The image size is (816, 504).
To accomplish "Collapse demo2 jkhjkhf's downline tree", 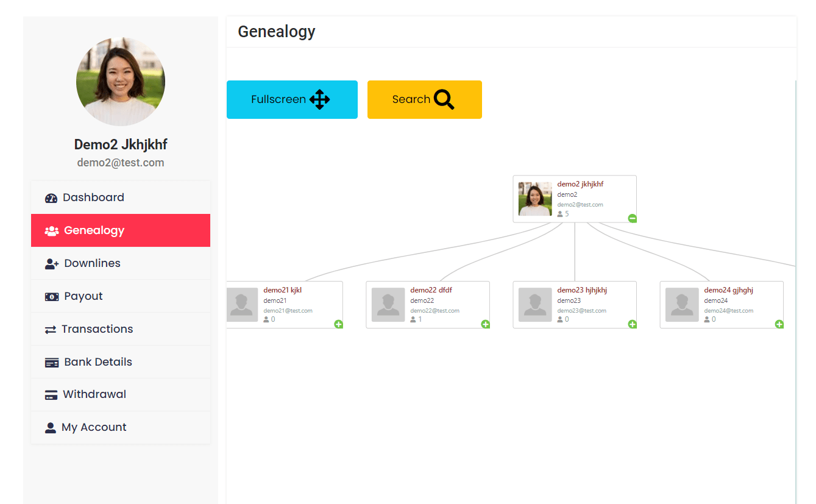I will pos(632,218).
